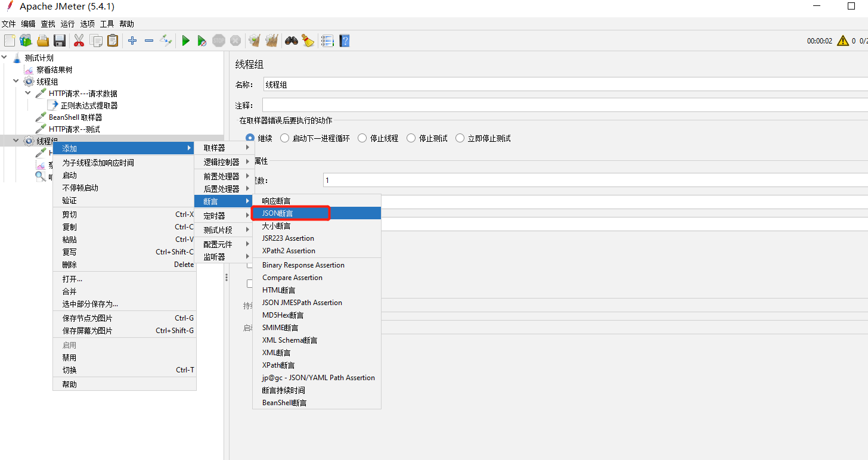868x460 pixels.
Task: Open the 配置元件 submenu
Action: [x=225, y=244]
